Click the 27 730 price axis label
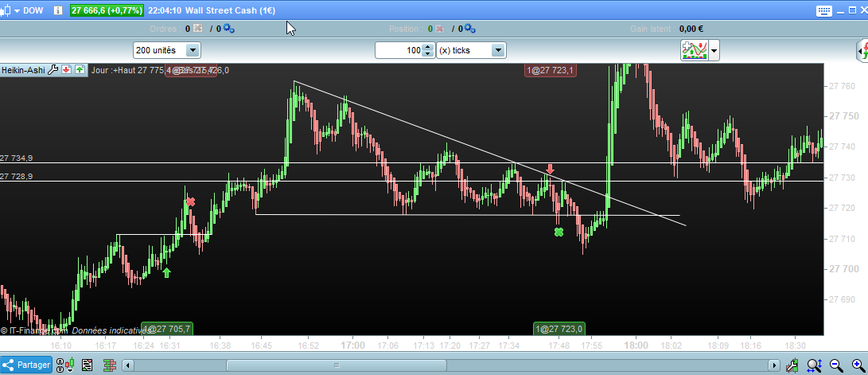868x375 pixels. tap(842, 178)
